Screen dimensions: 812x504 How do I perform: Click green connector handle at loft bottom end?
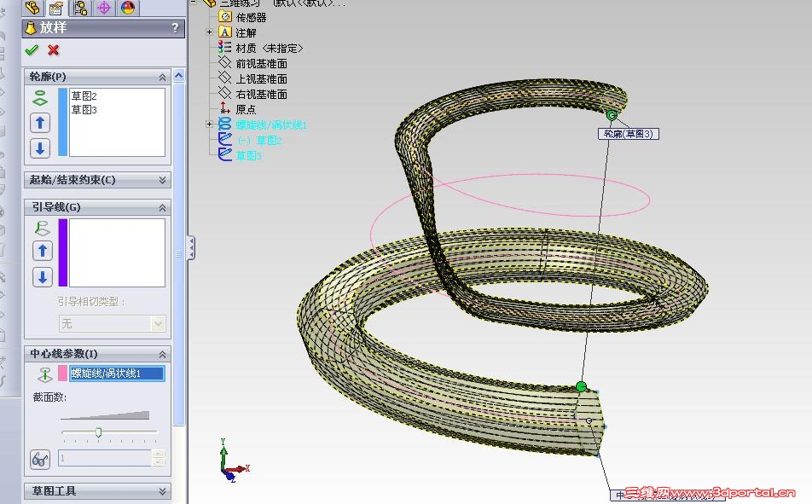tap(581, 386)
